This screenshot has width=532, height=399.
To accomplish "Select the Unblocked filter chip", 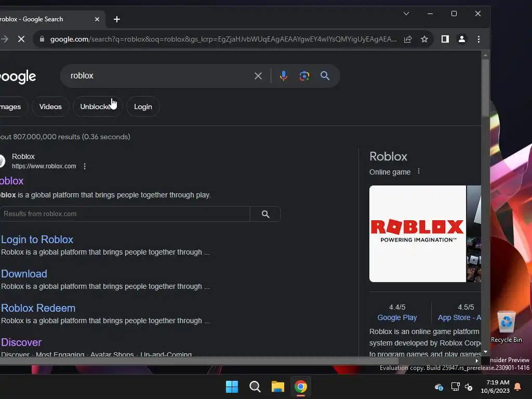I will 98,107.
